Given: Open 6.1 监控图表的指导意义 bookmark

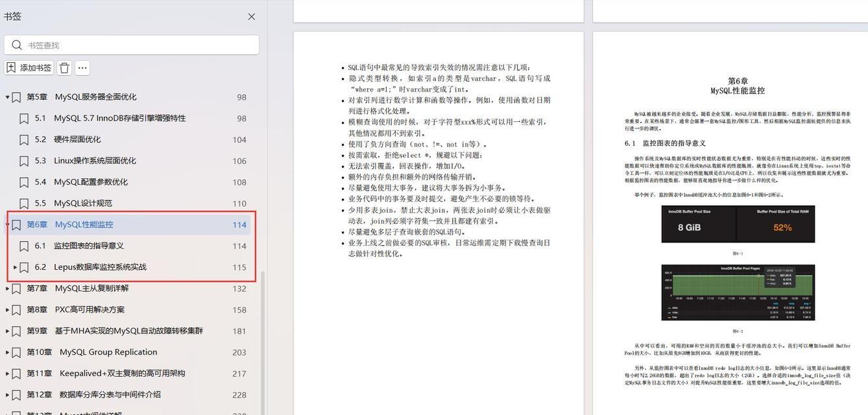Looking at the screenshot, I should 79,246.
